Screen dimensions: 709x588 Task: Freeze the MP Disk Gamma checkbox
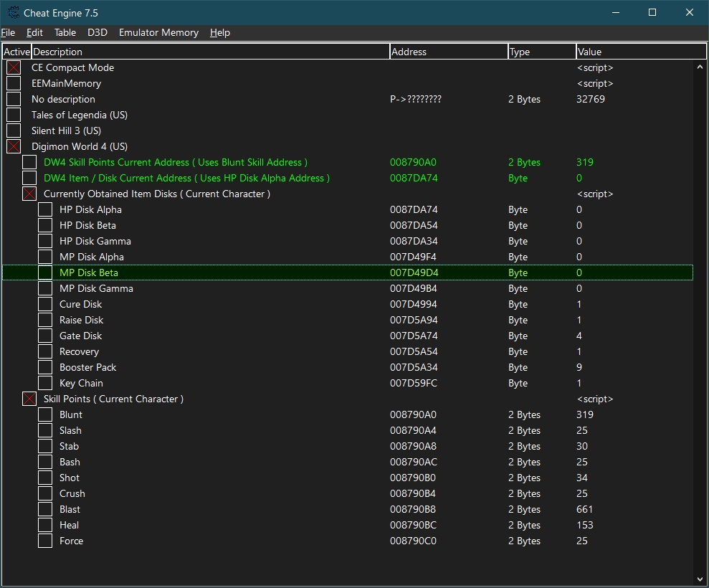coord(45,288)
